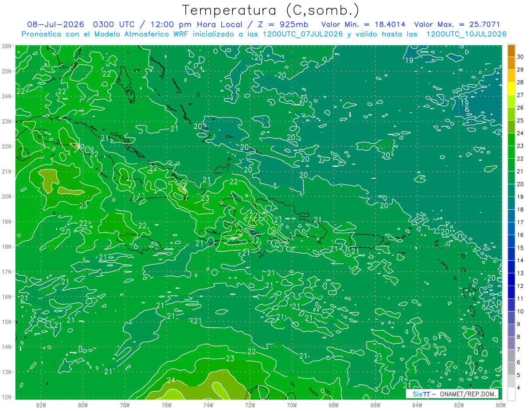Pick the purple swatch between 7 and 8
Screen dimensions: 532x411
pyautogui.click(x=511, y=343)
